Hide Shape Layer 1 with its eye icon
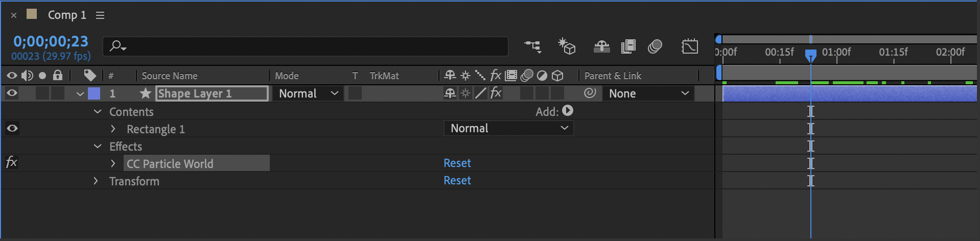 pyautogui.click(x=12, y=93)
